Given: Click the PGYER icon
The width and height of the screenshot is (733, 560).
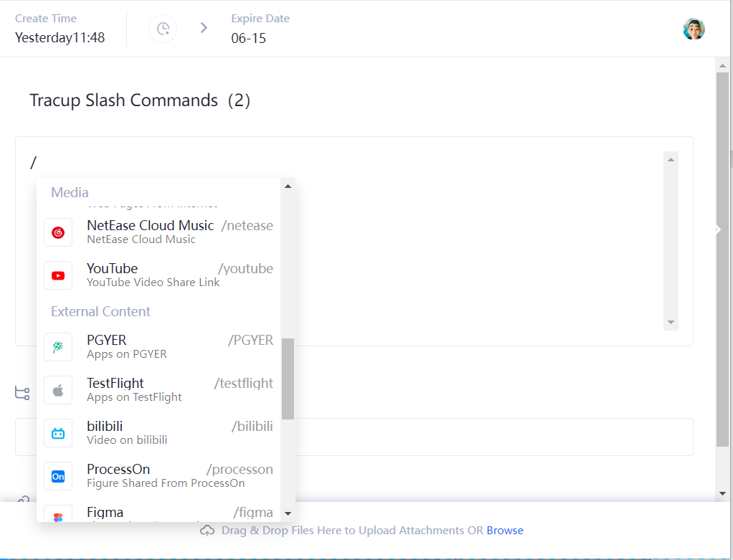Looking at the screenshot, I should [58, 346].
